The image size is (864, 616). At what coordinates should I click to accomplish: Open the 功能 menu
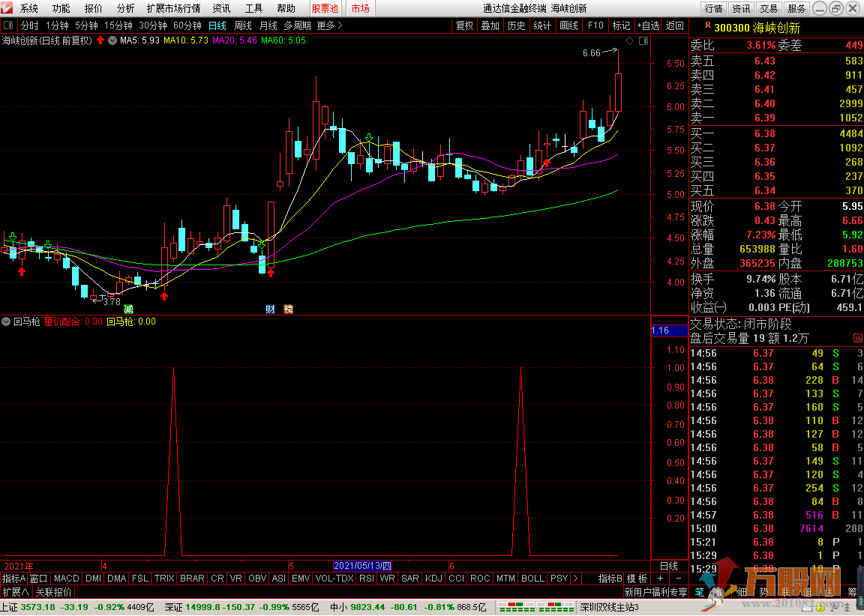[61, 8]
